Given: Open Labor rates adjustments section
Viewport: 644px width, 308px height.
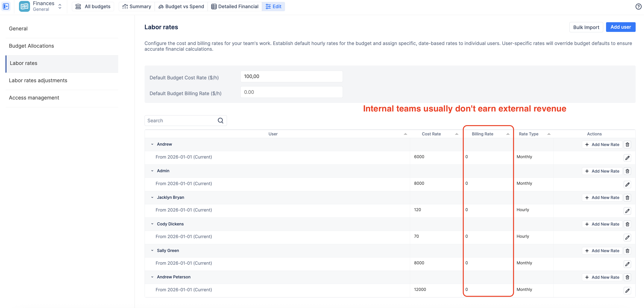Looking at the screenshot, I should point(38,80).
